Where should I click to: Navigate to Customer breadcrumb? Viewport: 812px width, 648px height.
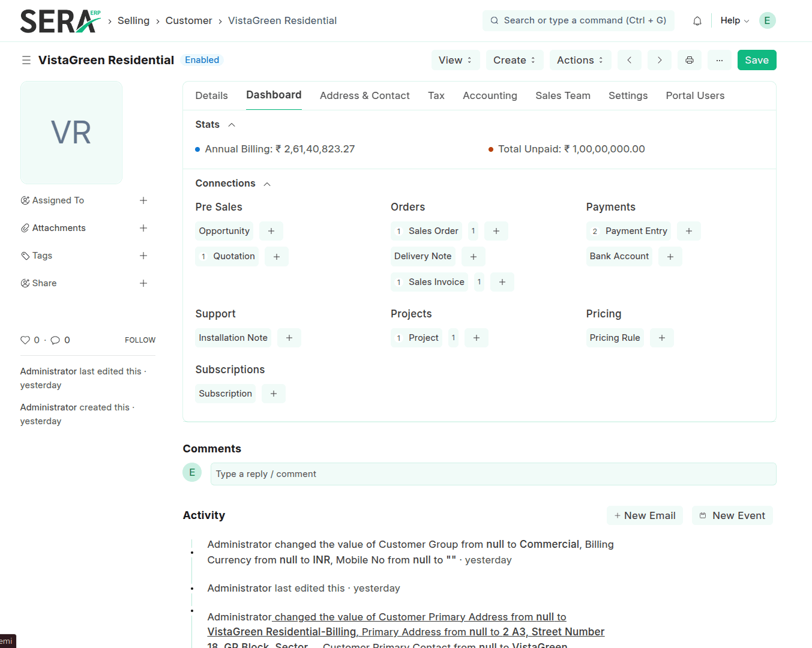(x=188, y=20)
